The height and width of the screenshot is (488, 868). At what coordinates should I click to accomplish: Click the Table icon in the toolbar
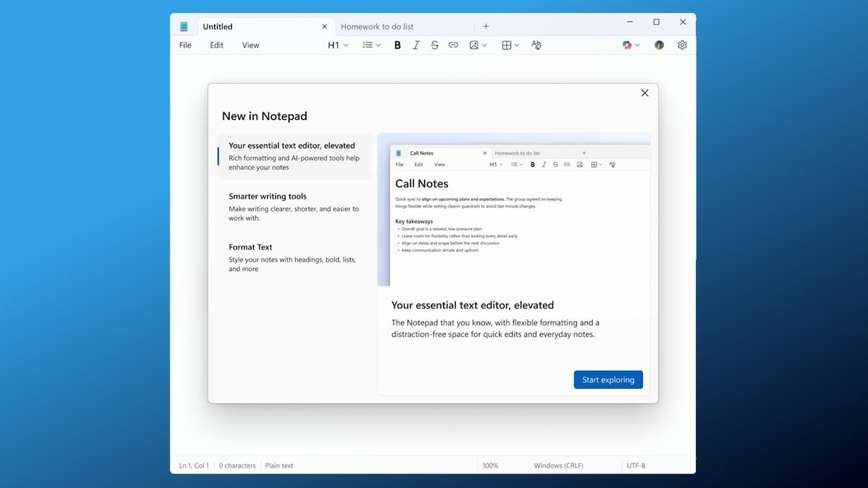(506, 45)
